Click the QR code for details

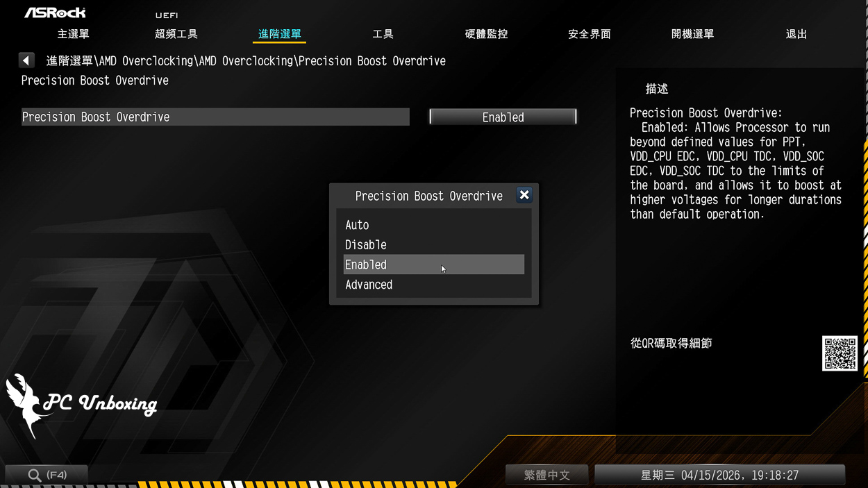pos(840,353)
